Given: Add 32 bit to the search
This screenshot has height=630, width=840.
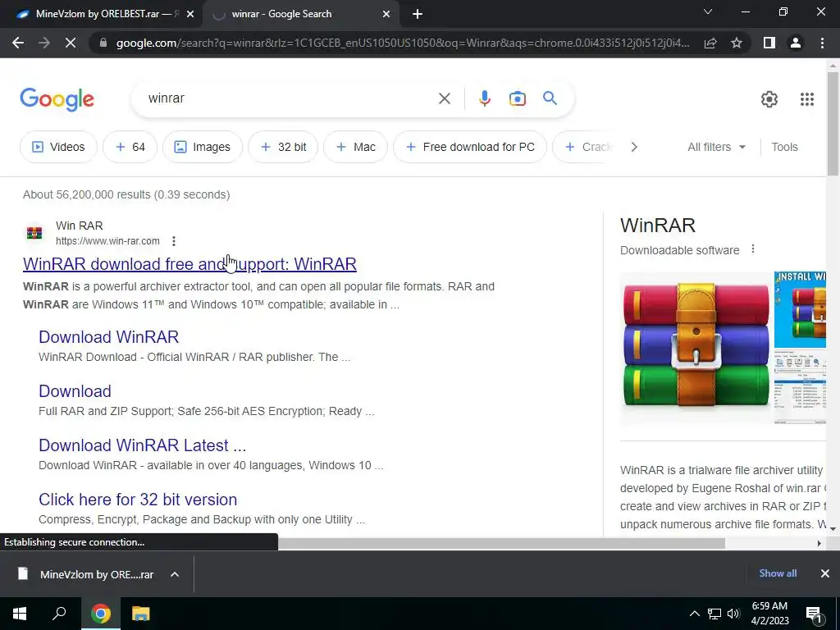Looking at the screenshot, I should [283, 147].
